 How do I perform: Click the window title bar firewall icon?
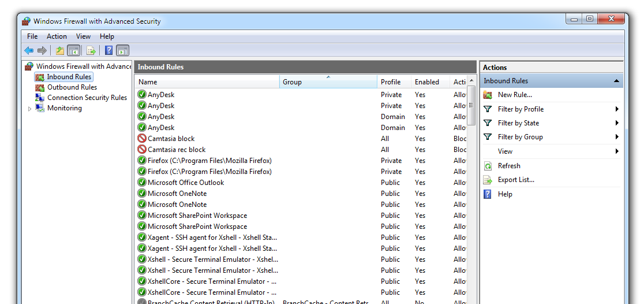[27, 21]
